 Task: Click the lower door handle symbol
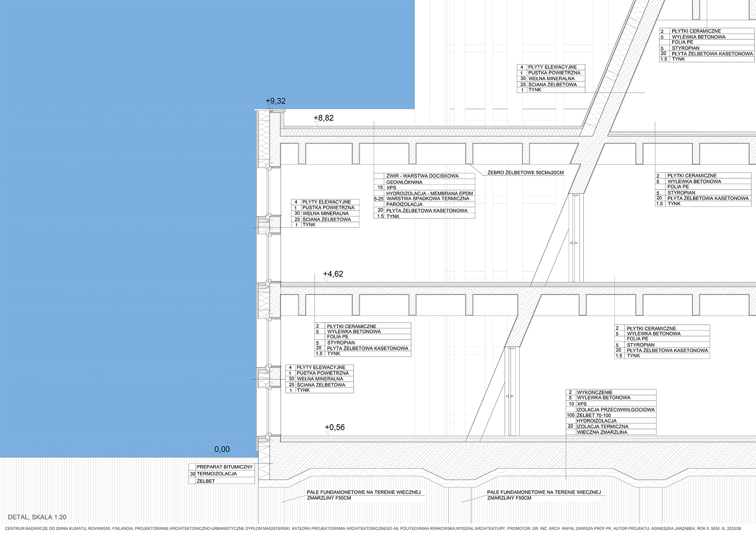click(x=510, y=397)
